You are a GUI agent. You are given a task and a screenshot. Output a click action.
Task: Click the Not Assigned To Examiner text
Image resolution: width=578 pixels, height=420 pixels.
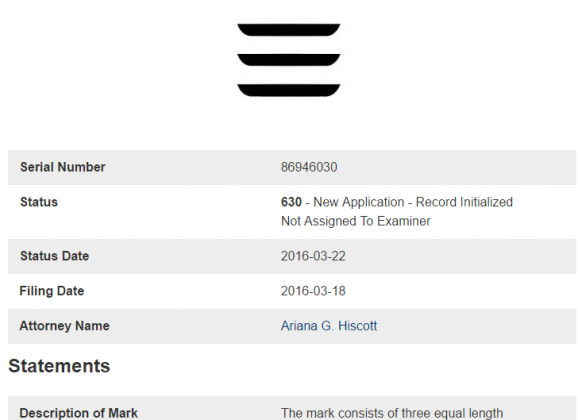356,221
